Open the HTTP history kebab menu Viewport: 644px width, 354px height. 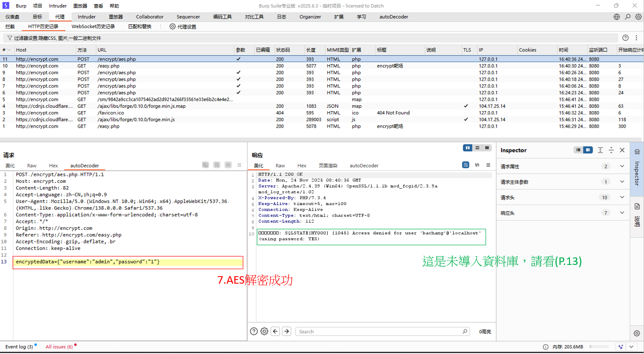(x=636, y=38)
